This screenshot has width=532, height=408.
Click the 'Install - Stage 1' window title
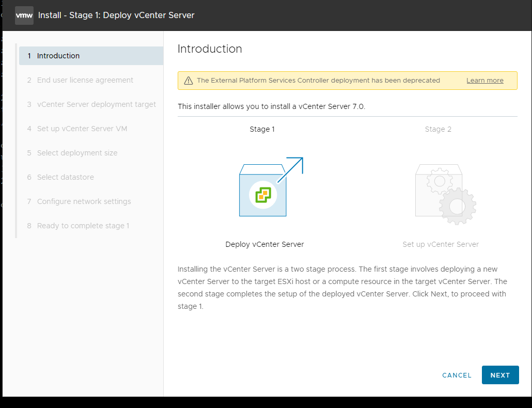click(x=116, y=15)
